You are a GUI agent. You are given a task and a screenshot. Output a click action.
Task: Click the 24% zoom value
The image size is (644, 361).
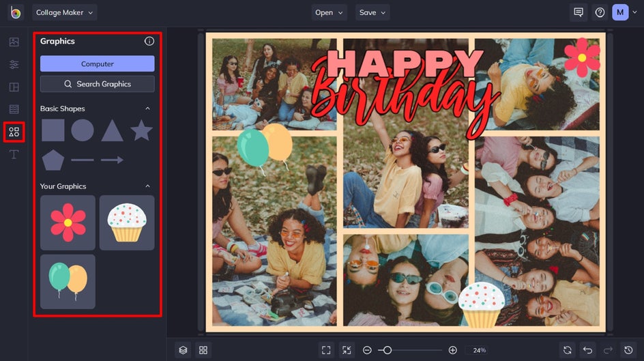coord(480,350)
